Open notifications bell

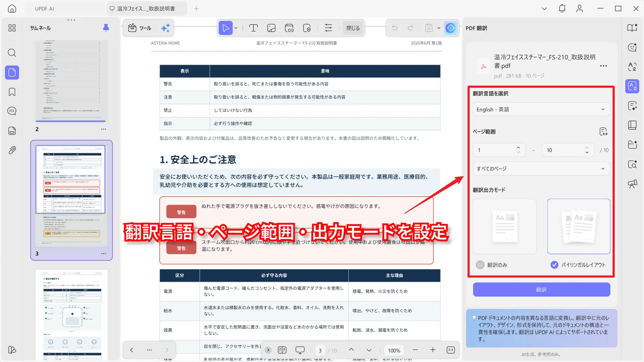tap(562, 8)
